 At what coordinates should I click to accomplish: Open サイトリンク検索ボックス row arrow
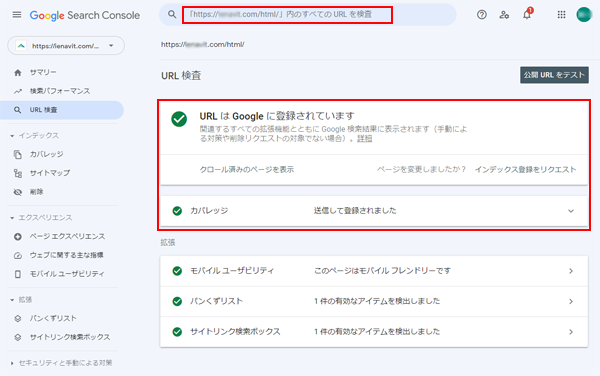pyautogui.click(x=571, y=332)
